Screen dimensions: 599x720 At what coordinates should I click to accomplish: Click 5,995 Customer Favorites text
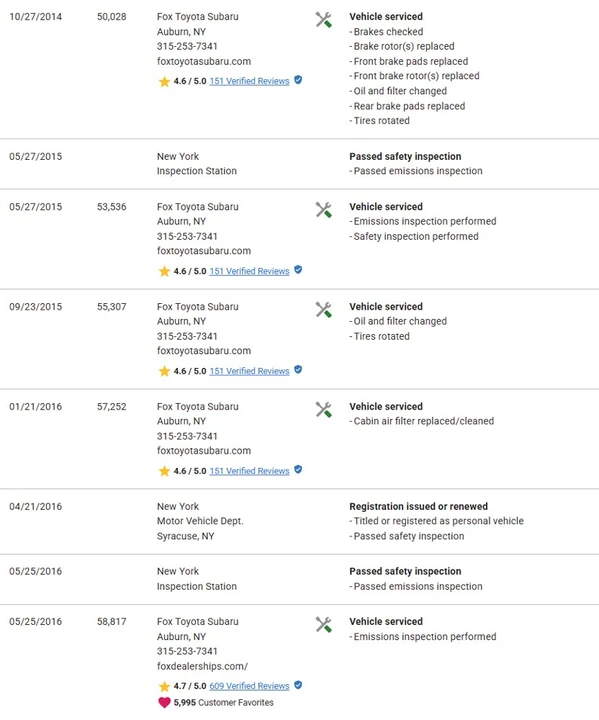(223, 703)
